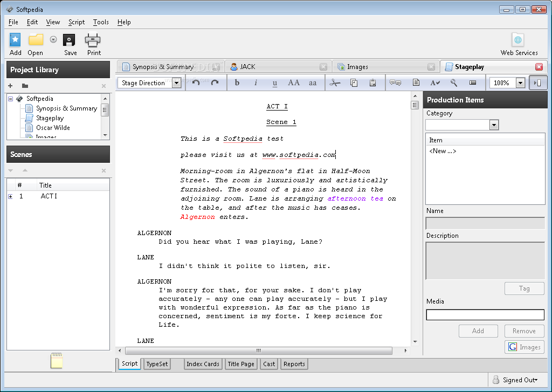
Task: Open the Tools menu
Action: (101, 22)
